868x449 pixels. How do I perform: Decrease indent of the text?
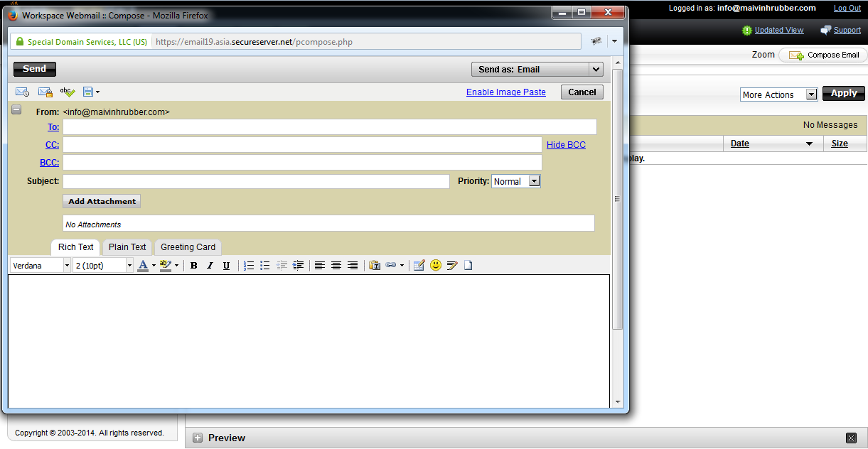pyautogui.click(x=282, y=266)
